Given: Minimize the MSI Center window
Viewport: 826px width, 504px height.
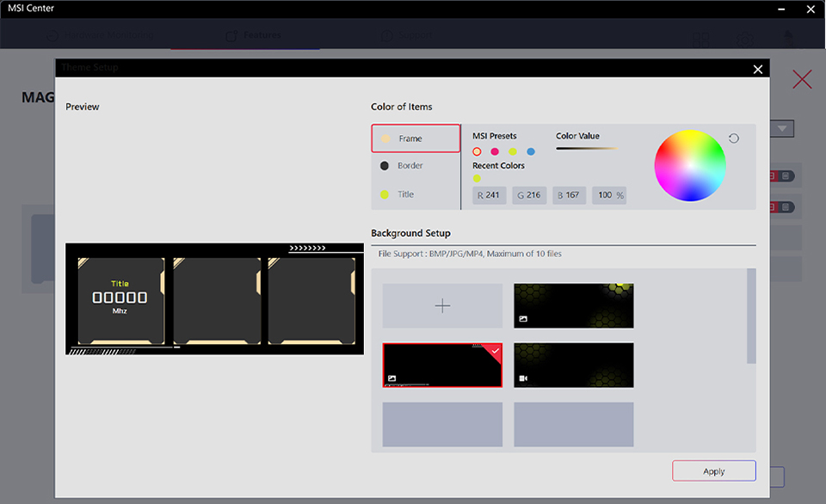Looking at the screenshot, I should [x=781, y=9].
